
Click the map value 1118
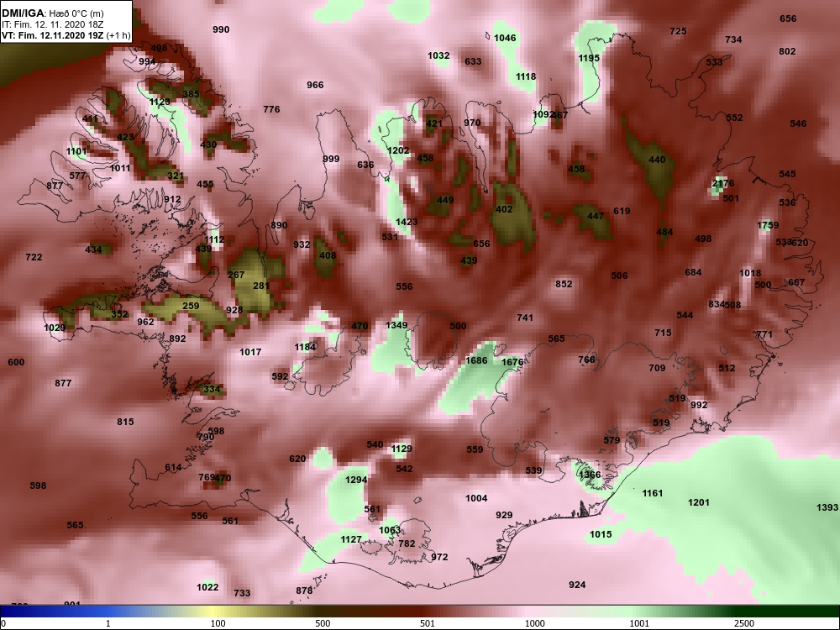point(526,76)
